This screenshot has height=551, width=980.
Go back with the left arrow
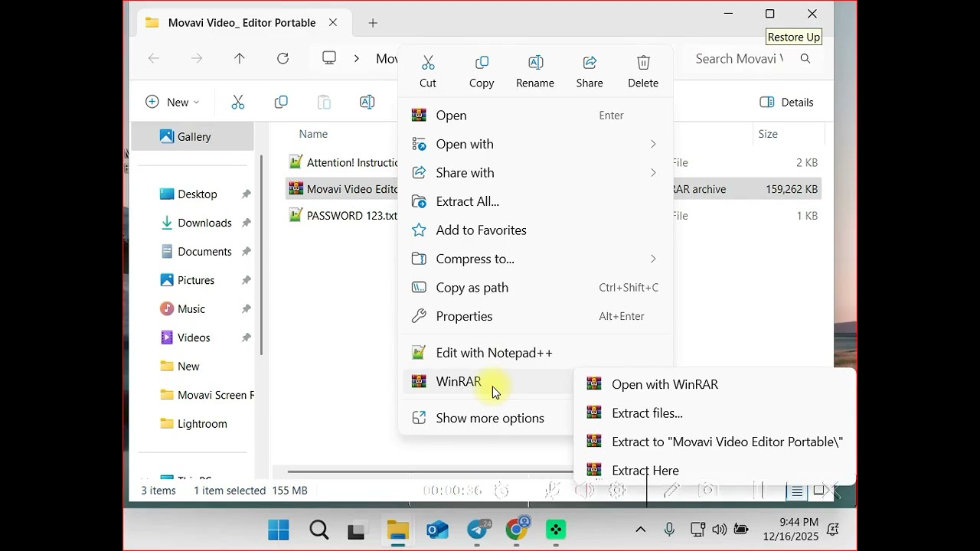point(154,58)
